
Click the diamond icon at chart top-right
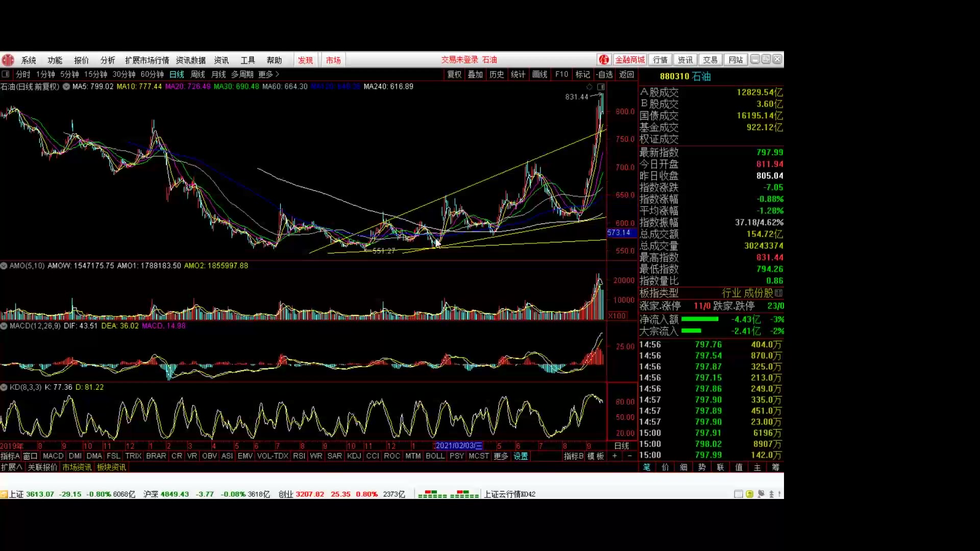click(590, 87)
